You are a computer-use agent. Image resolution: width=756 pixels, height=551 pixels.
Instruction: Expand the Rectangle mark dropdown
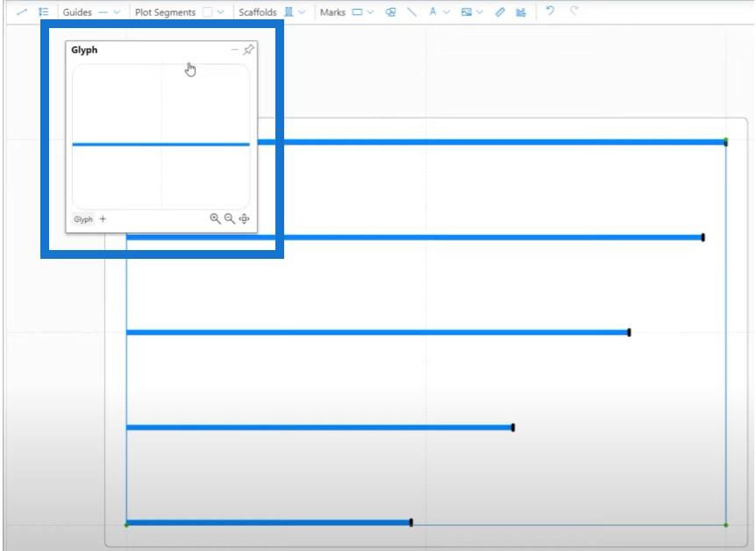pyautogui.click(x=370, y=12)
